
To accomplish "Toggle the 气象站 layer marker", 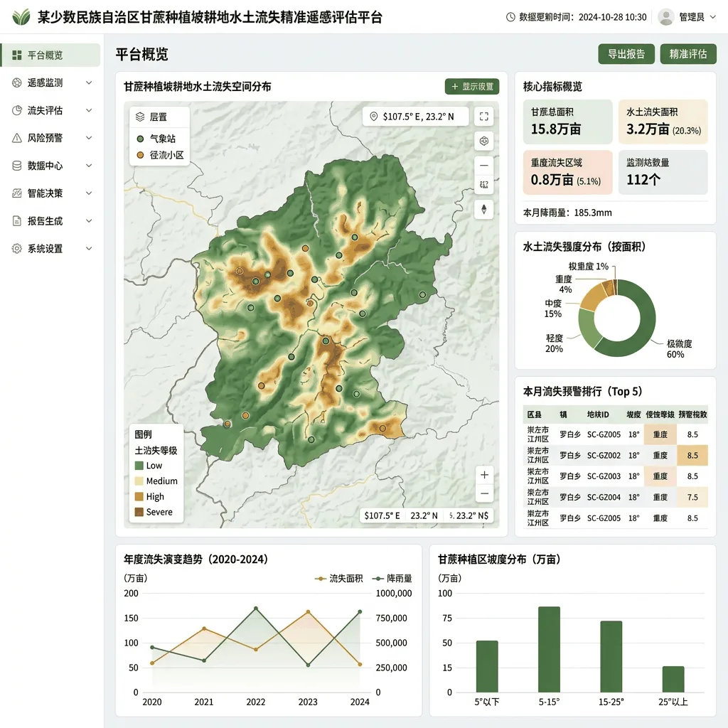I will [140, 139].
